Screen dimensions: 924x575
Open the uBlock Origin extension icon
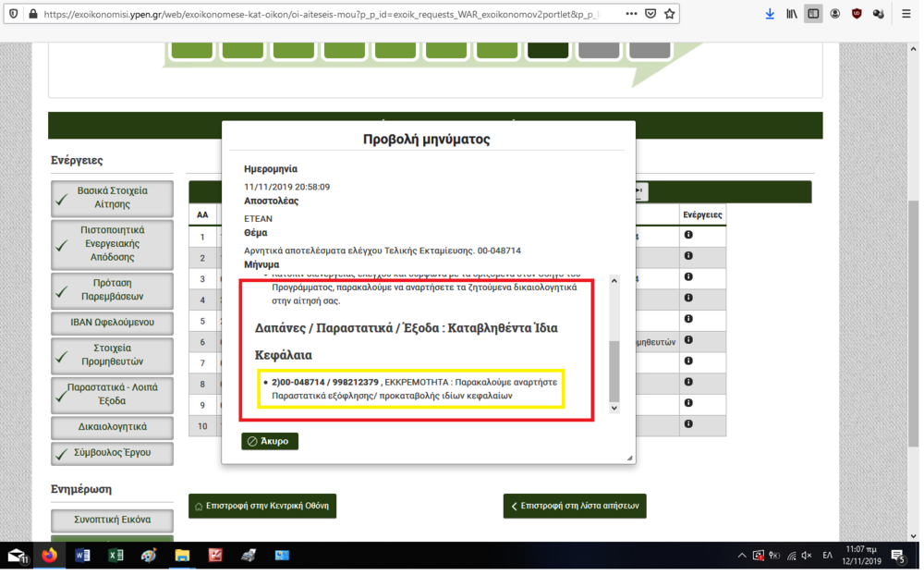[x=857, y=14]
